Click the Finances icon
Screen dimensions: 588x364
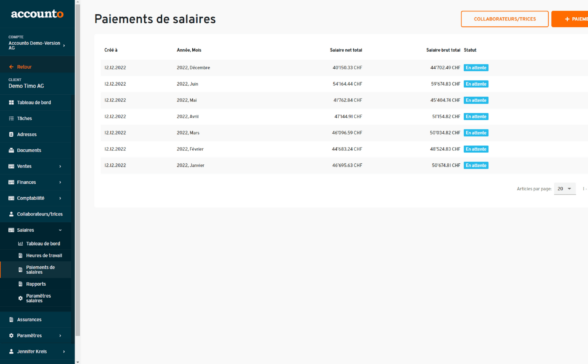pos(11,182)
